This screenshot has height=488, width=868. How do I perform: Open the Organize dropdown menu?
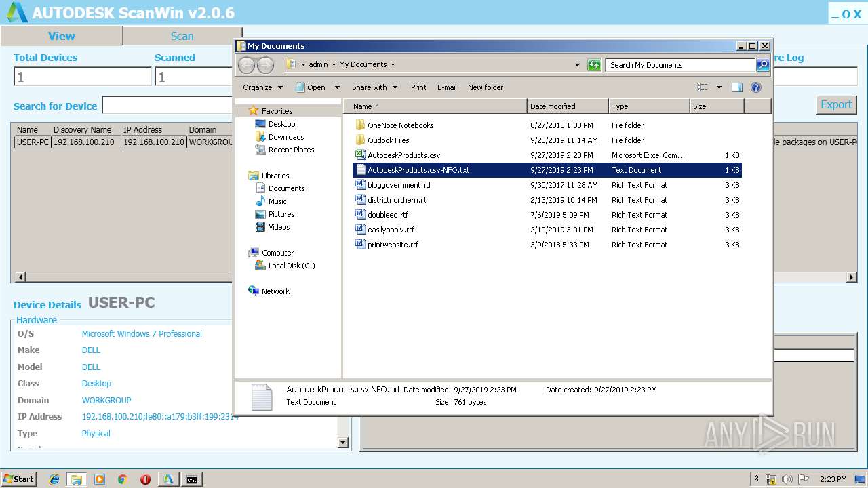click(262, 87)
